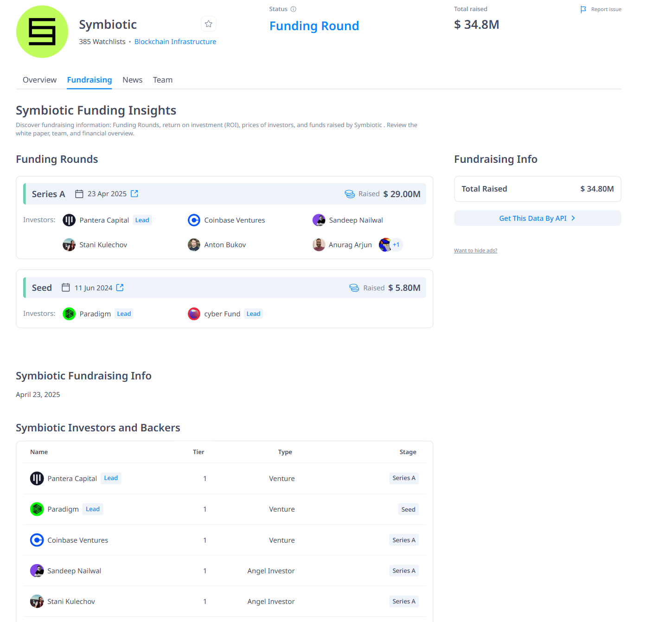Open the Seed round external link icon
The height and width of the screenshot is (622, 672).
(120, 288)
